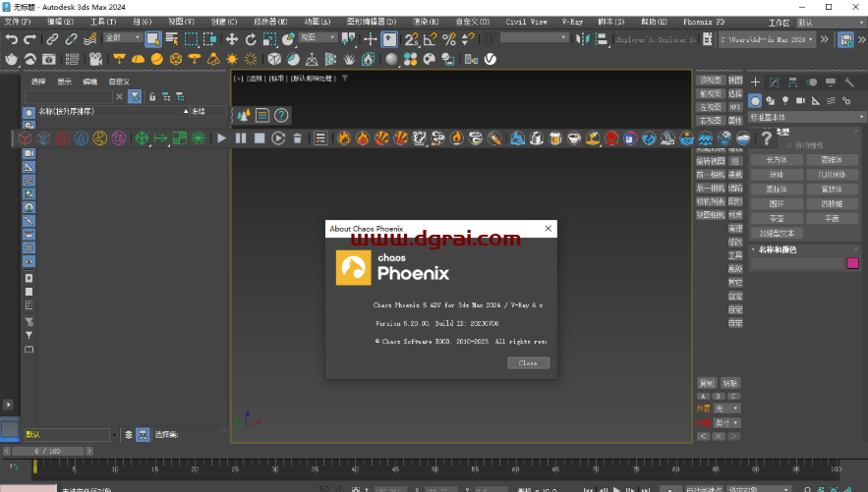The width and height of the screenshot is (868, 492).
Task: Open the Phoenix FD menu
Action: coord(704,23)
